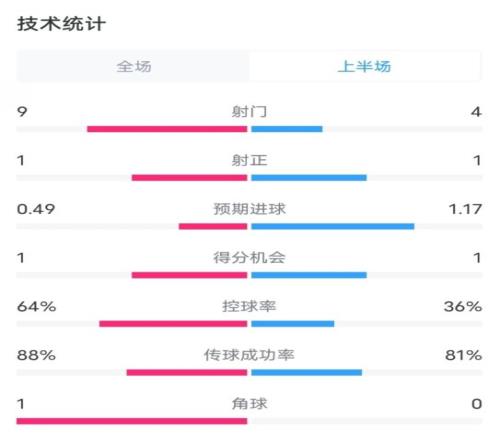Click the 控球率 stat label
Image resolution: width=500 pixels, height=440 pixels.
249,306
